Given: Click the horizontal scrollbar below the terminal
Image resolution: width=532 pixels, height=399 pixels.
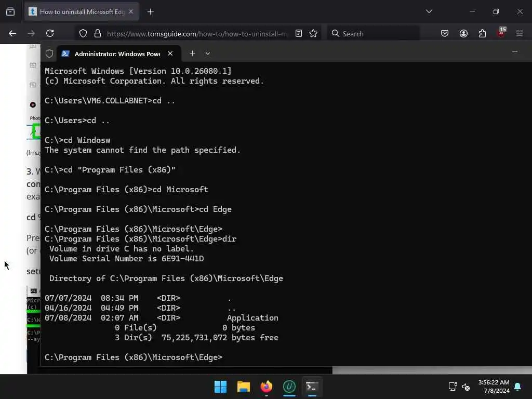Looking at the screenshot, I should click(x=186, y=370).
